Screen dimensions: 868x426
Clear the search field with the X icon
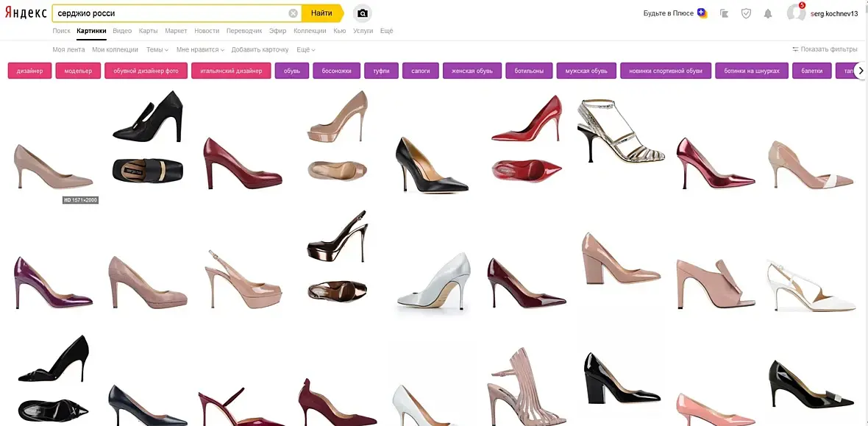tap(293, 13)
